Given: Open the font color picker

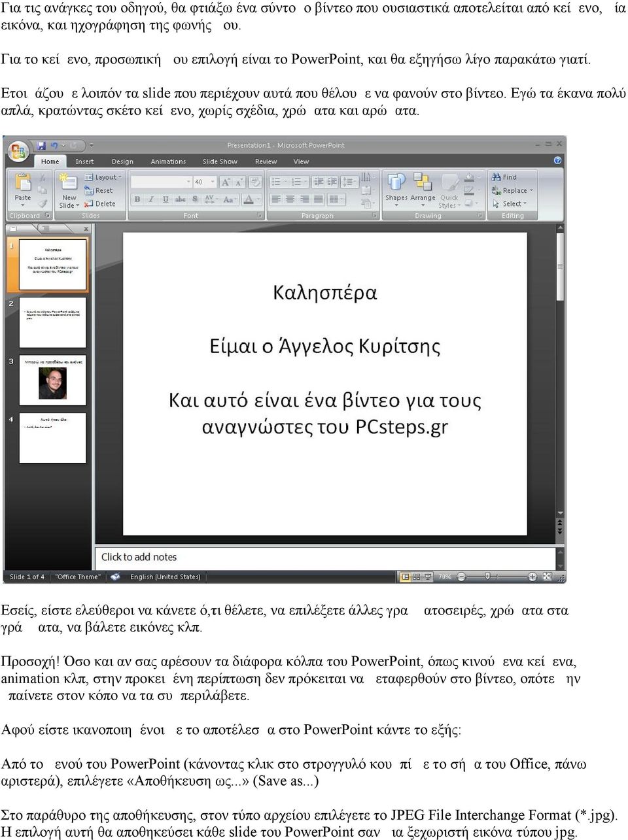Looking at the screenshot, I should 251,199.
